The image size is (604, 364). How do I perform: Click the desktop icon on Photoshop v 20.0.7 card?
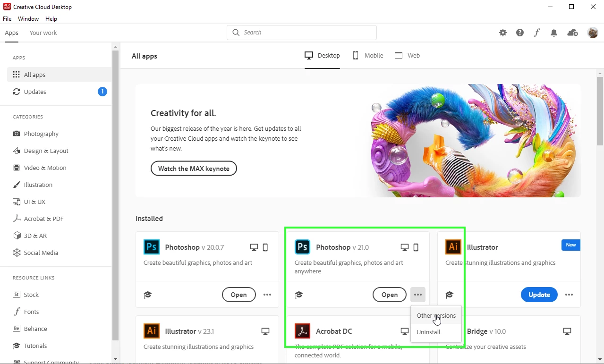pos(254,247)
